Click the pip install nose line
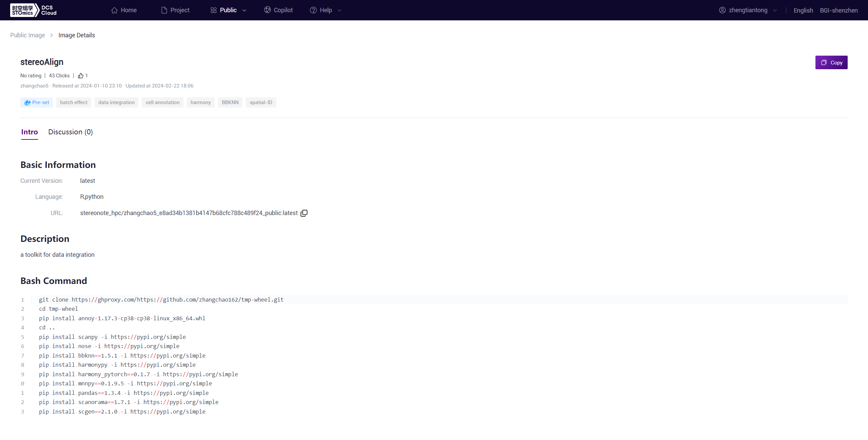This screenshot has width=868, height=440. [109, 346]
